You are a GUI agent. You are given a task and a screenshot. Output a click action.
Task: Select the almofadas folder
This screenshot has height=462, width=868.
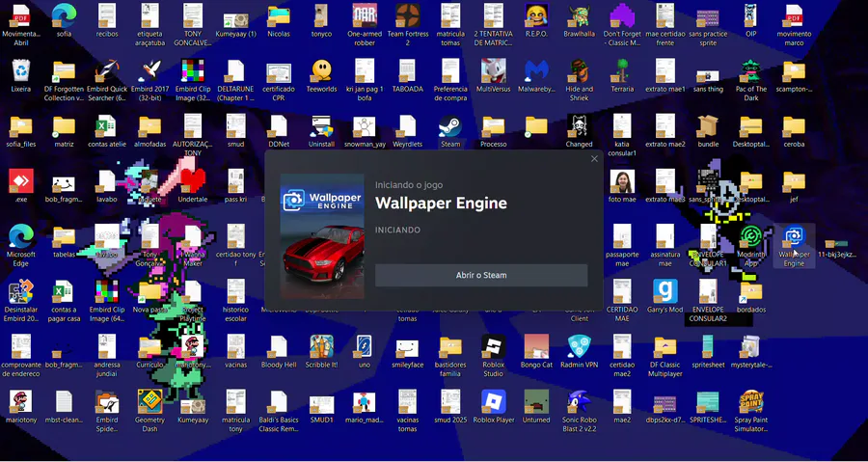[x=149, y=132]
